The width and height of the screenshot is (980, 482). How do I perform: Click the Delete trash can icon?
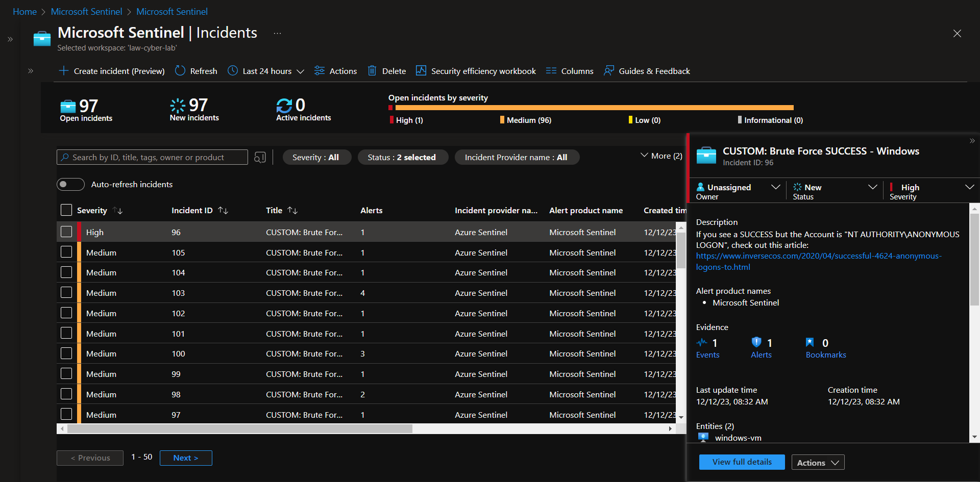(372, 71)
